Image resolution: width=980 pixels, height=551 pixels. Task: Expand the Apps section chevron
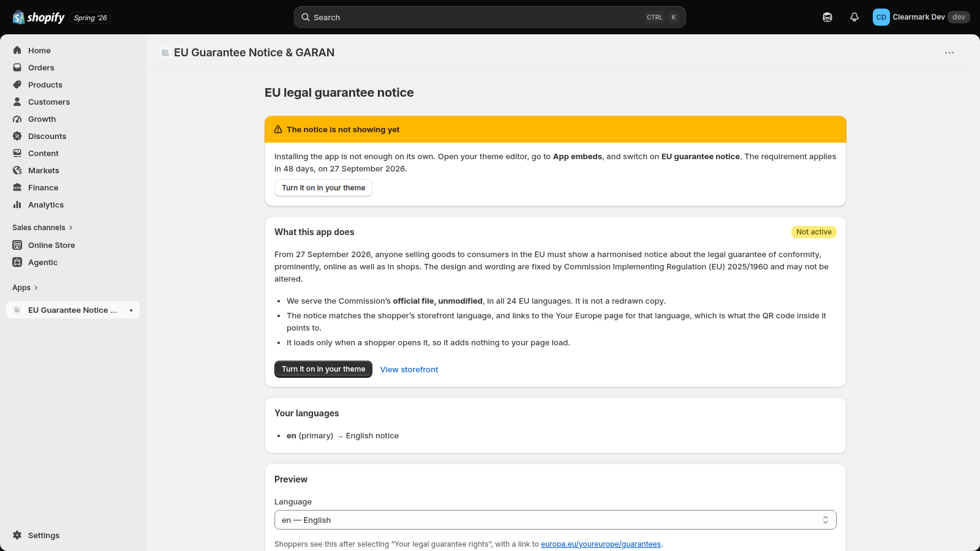coord(36,288)
